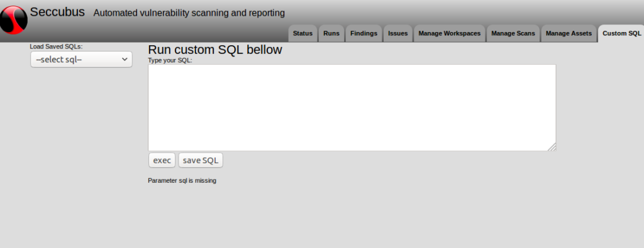Switch to Manage Scans tab
The height and width of the screenshot is (248, 644).
513,34
